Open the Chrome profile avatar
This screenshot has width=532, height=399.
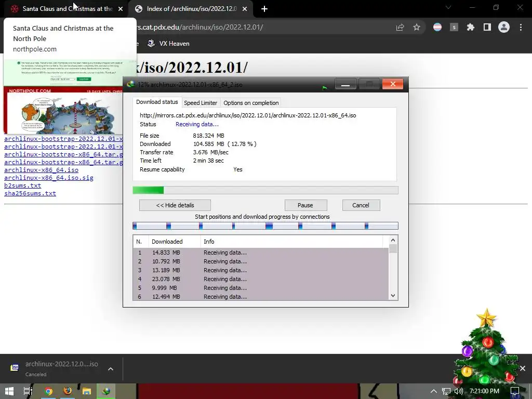click(x=504, y=28)
